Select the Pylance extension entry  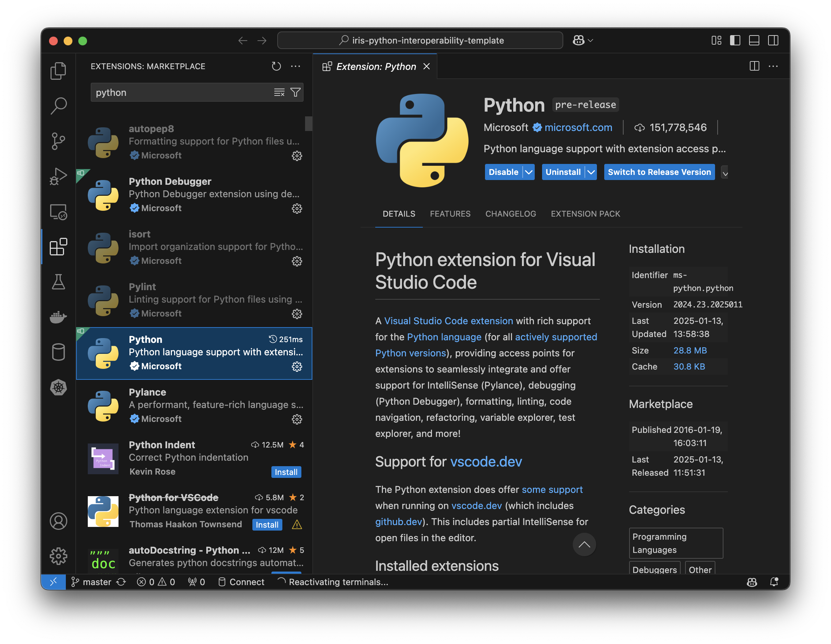(x=195, y=406)
